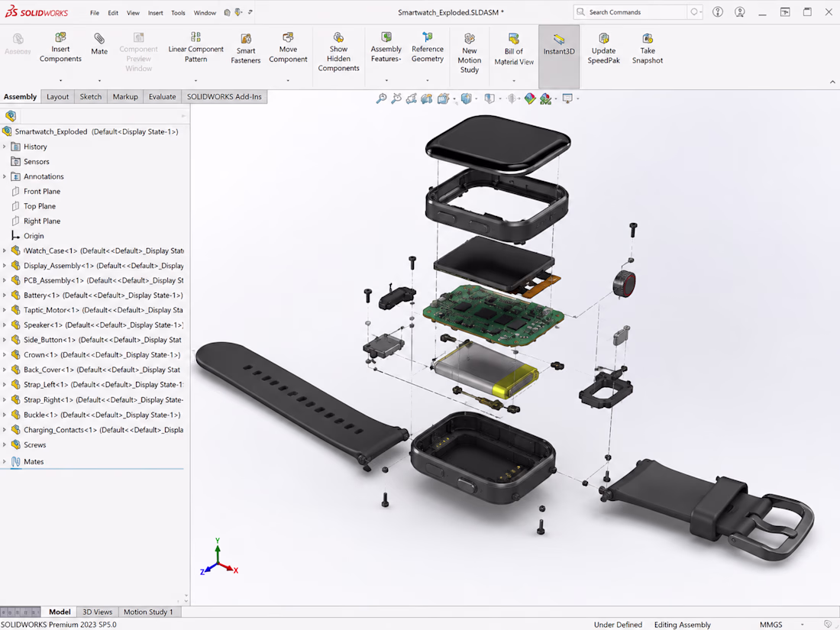This screenshot has height=630, width=840.
Task: Expand the History tree node
Action: click(5, 147)
